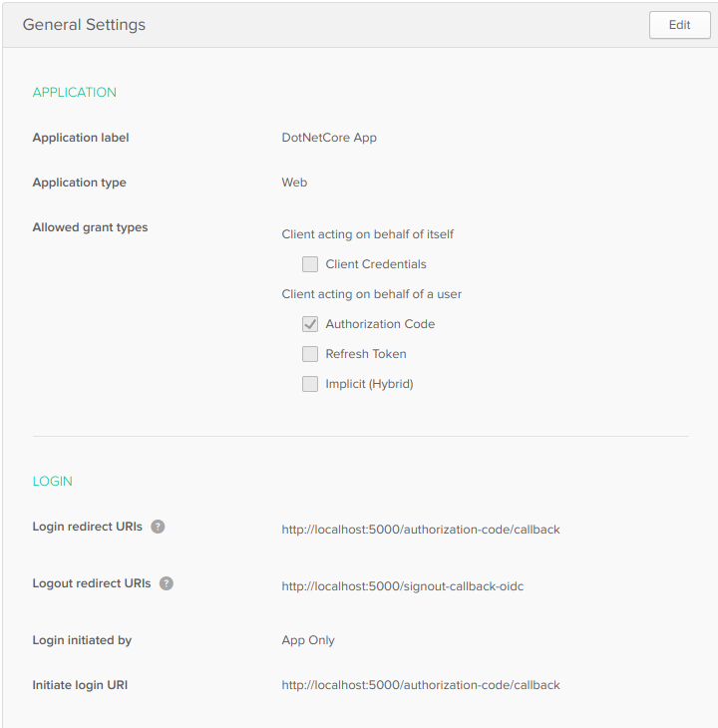Click the DotNetCore App label value
718x728 pixels.
click(329, 138)
